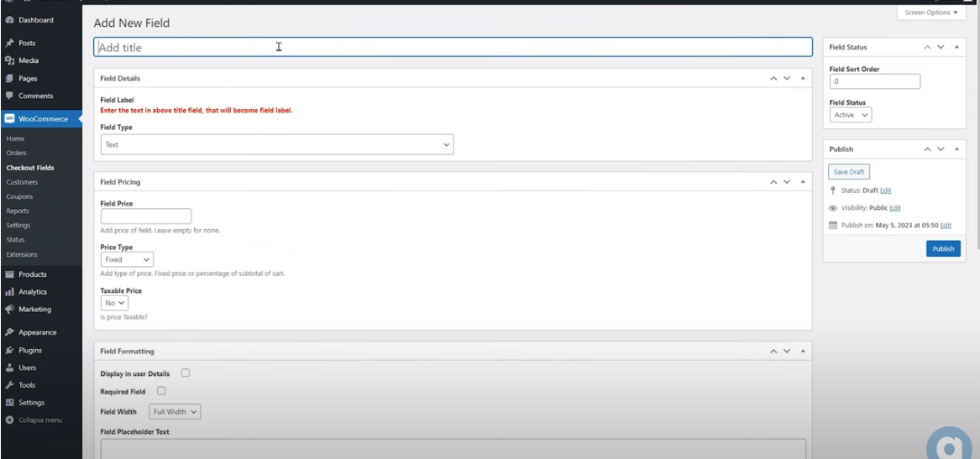The height and width of the screenshot is (459, 980).
Task: Click the Field Price input box
Action: pyautogui.click(x=145, y=216)
